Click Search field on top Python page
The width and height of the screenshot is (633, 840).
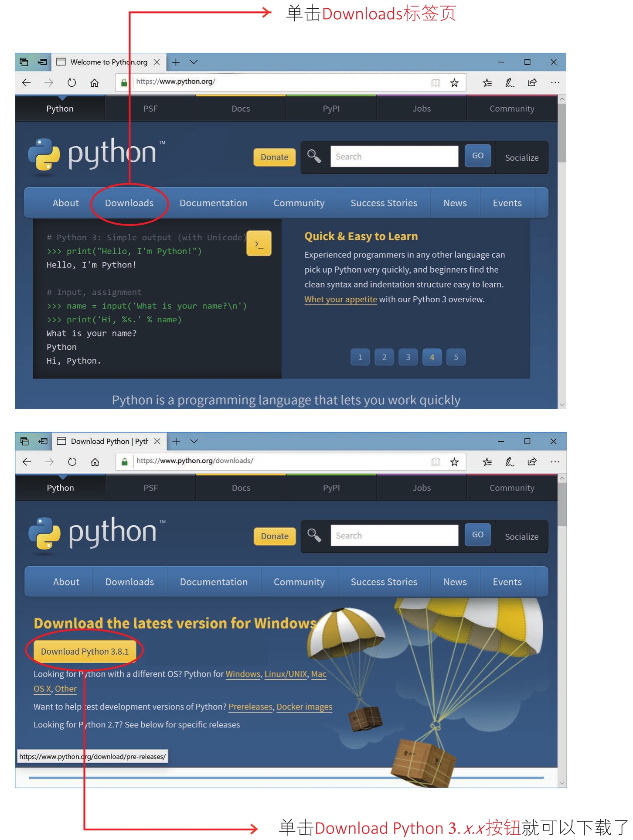click(394, 156)
